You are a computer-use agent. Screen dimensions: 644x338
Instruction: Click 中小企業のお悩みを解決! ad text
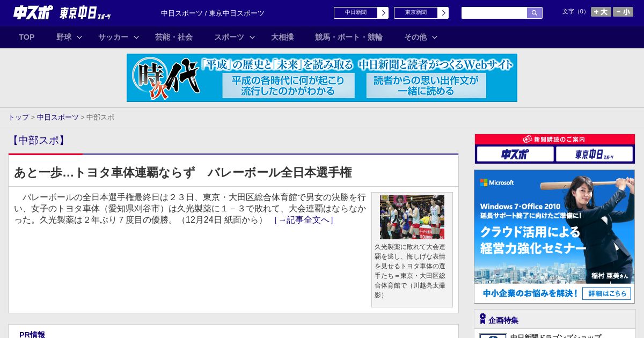(530, 293)
